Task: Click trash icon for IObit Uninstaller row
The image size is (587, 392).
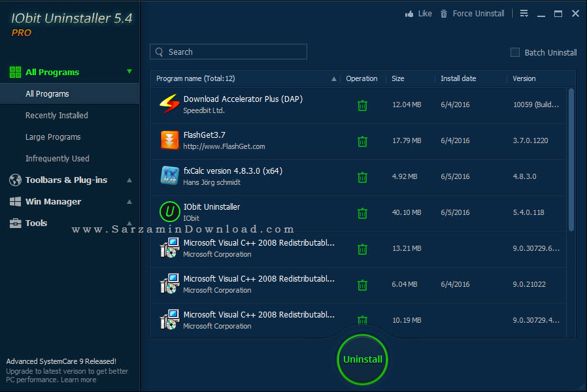Action: pos(362,213)
